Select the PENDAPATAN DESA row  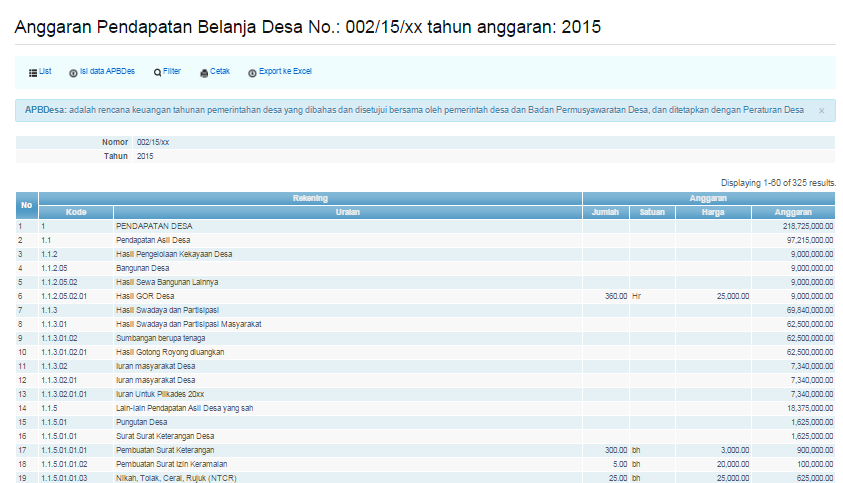(x=155, y=227)
